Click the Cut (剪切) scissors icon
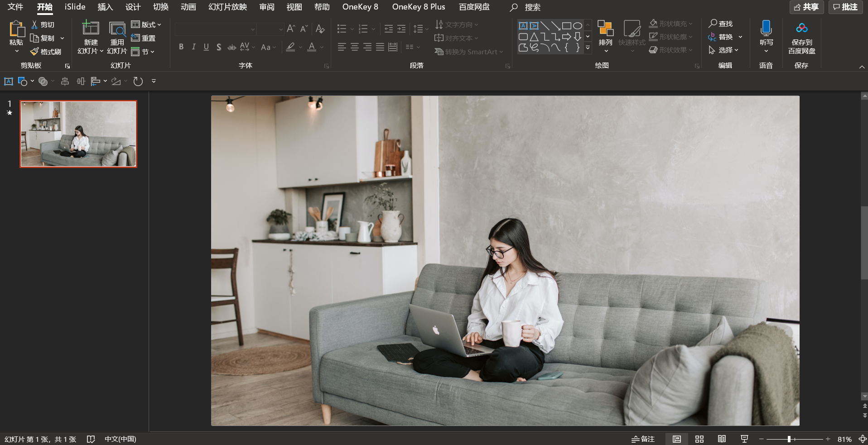 (35, 24)
